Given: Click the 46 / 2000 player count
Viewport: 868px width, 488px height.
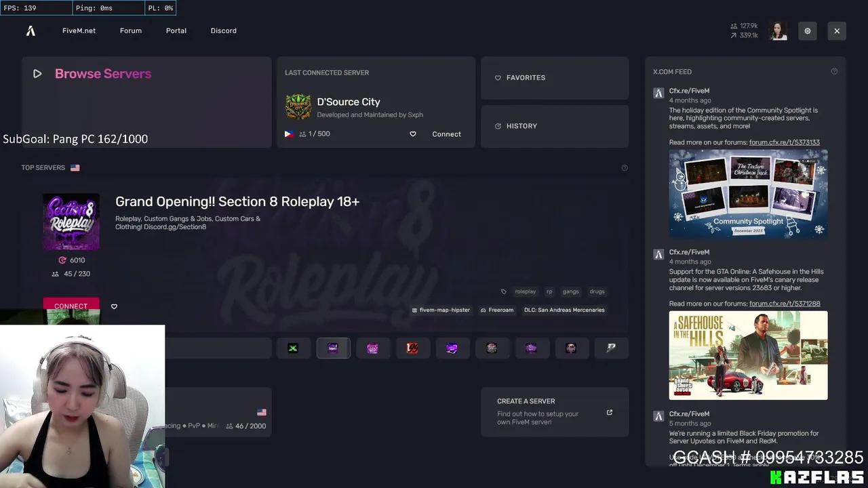Looking at the screenshot, I should (245, 426).
